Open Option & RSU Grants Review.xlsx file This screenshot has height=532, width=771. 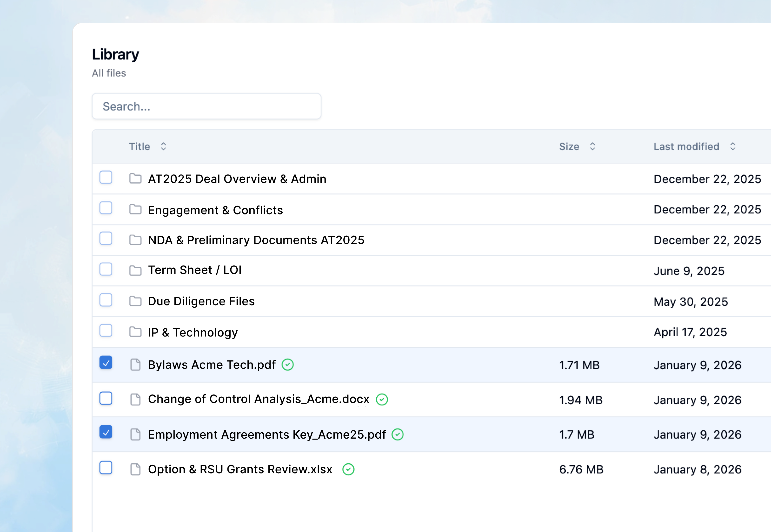240,469
